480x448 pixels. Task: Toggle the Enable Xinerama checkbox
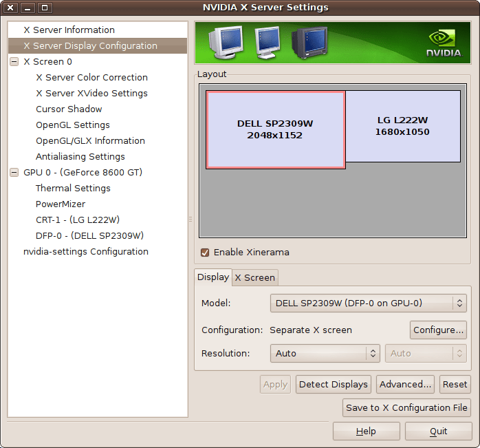(205, 253)
